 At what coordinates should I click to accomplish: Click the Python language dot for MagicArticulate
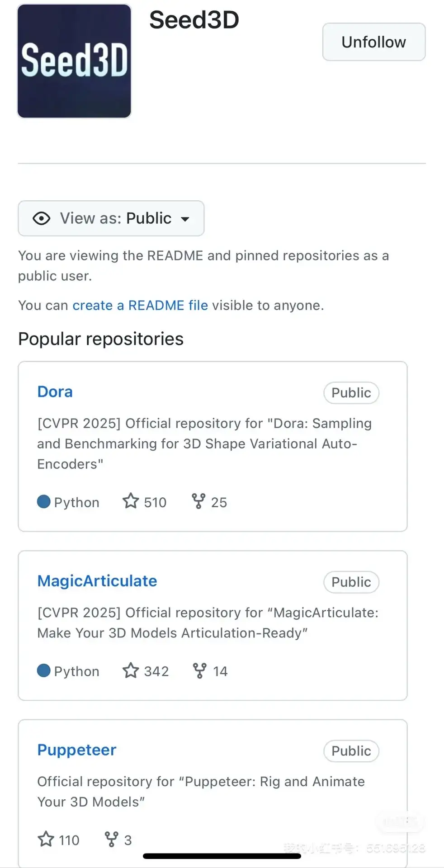[44, 670]
